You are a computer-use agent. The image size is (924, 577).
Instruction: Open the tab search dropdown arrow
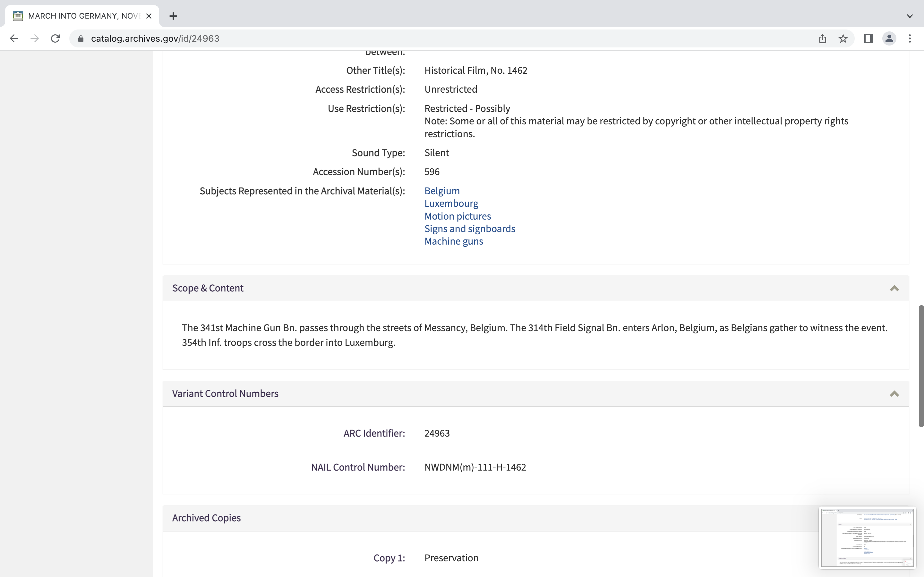pyautogui.click(x=910, y=16)
